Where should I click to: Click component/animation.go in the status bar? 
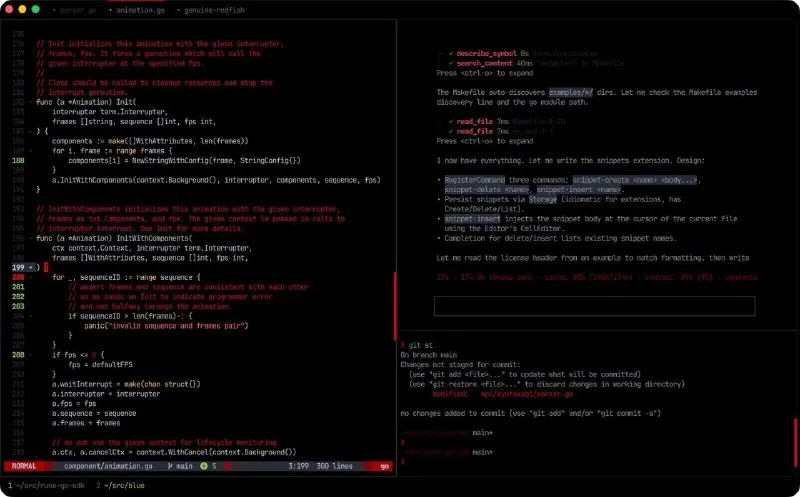pyautogui.click(x=108, y=466)
